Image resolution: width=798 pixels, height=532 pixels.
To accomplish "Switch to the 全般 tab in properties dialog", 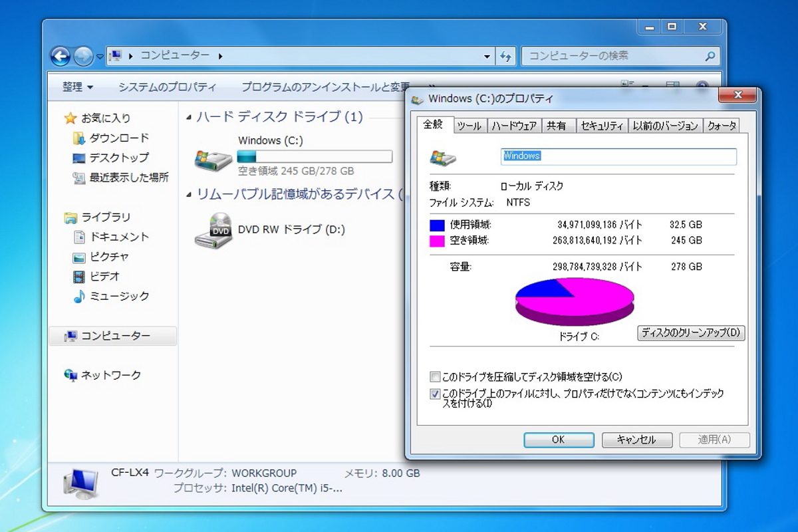I will [x=433, y=124].
